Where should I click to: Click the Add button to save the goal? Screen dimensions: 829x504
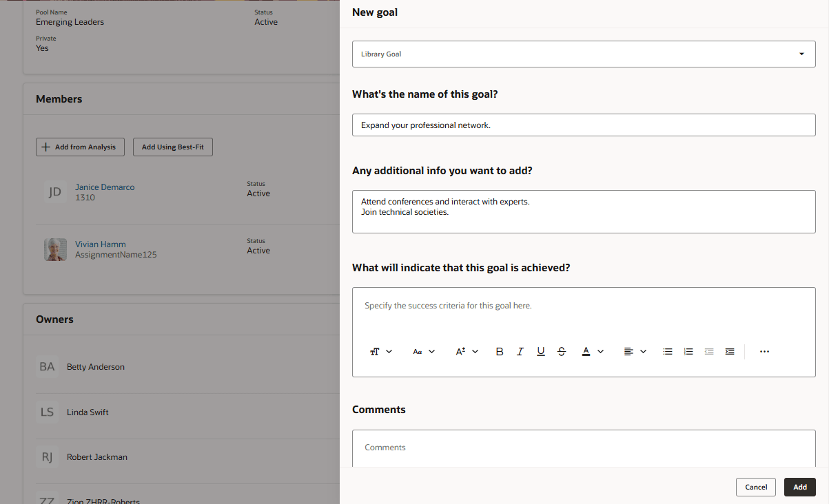click(x=799, y=487)
